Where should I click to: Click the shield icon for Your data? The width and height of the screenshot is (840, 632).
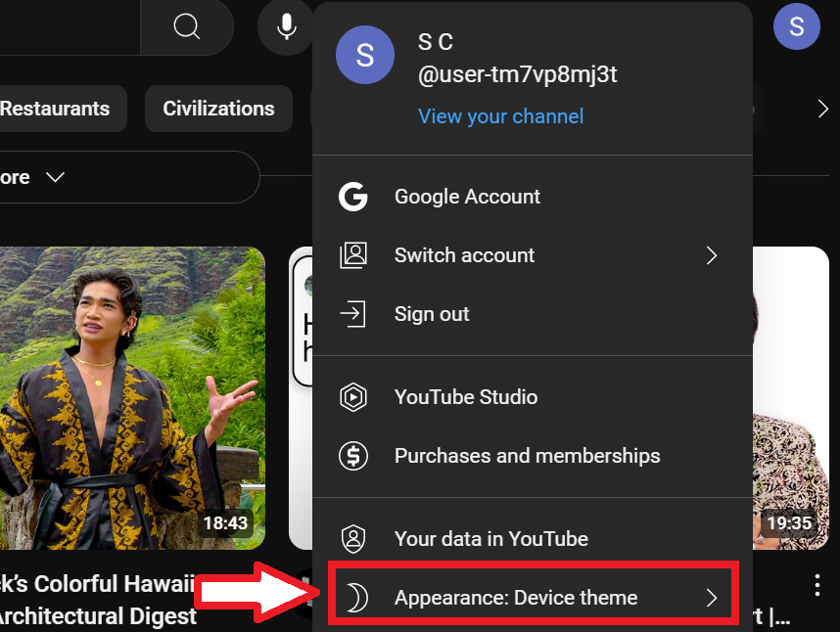pos(353,539)
